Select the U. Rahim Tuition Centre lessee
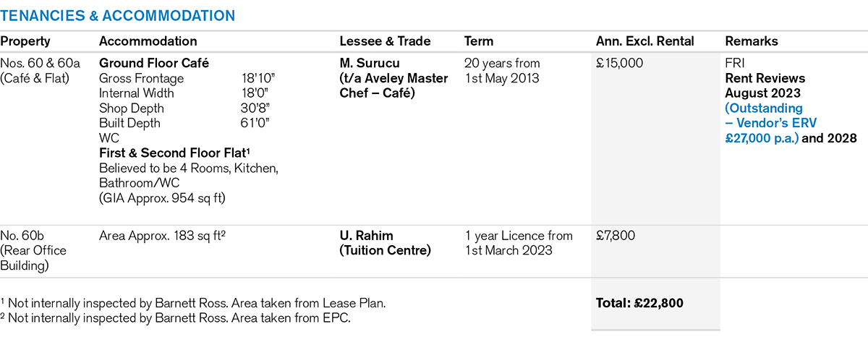 385,243
